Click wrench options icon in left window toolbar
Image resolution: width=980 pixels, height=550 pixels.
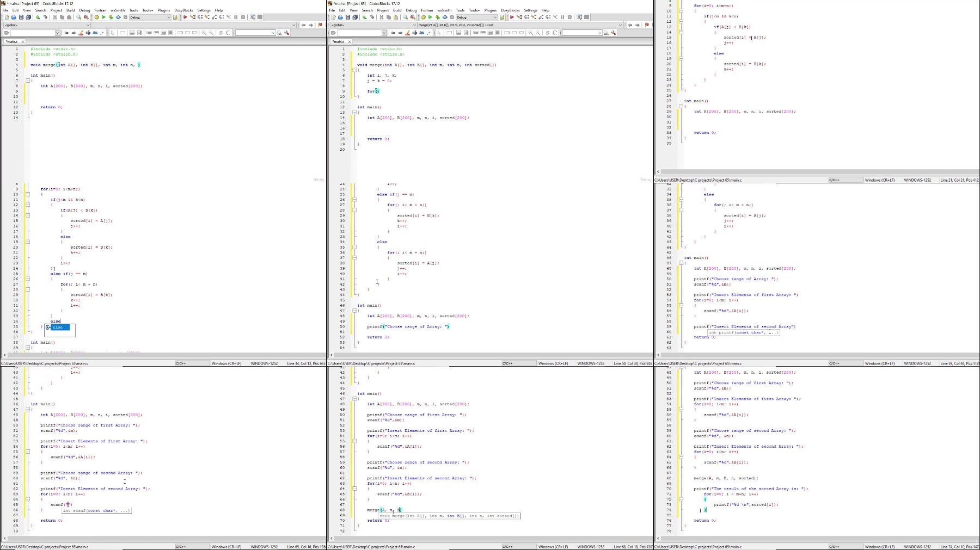pos(286,33)
